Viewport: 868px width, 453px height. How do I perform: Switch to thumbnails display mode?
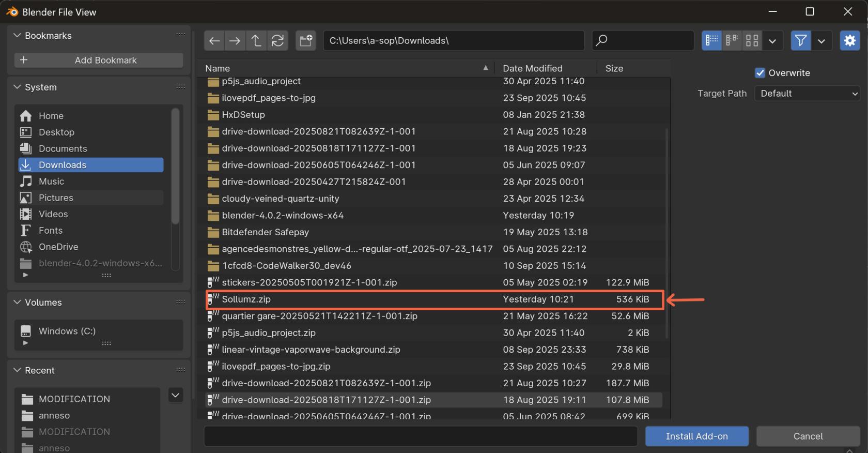(752, 41)
